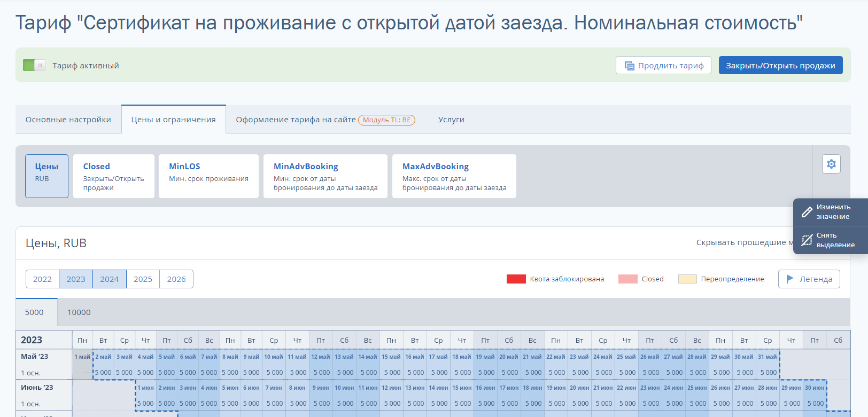Click "Снять выделение" text
Viewport: 868px width, 417px height.
coord(835,240)
